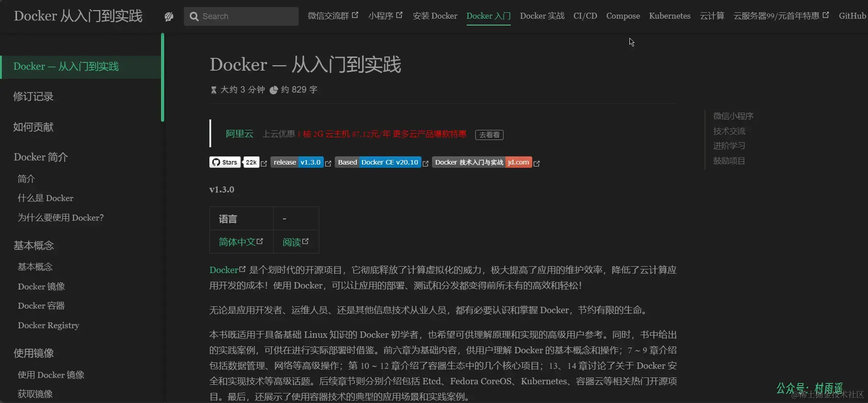The image size is (868, 403).
Task: Click the hourglass reading-time icon
Action: click(x=213, y=90)
